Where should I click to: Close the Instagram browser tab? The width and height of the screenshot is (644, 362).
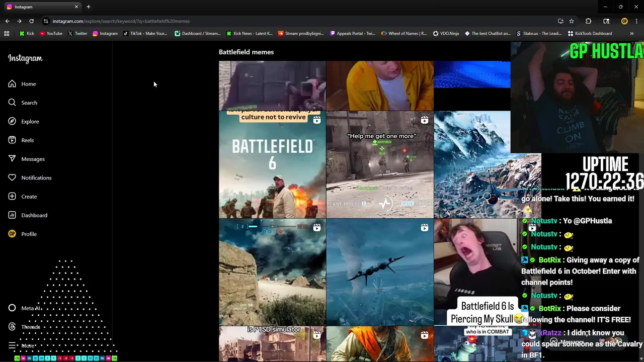[x=76, y=7]
